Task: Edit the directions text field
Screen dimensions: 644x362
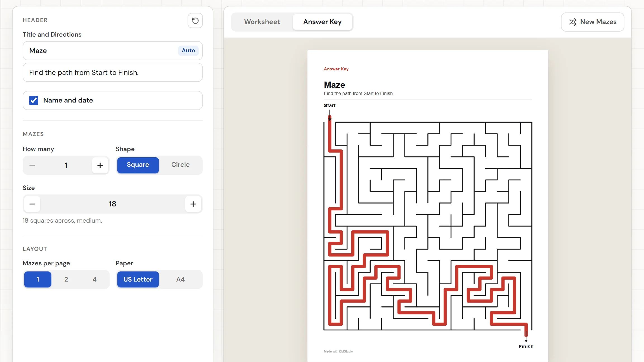Action: coord(113,72)
